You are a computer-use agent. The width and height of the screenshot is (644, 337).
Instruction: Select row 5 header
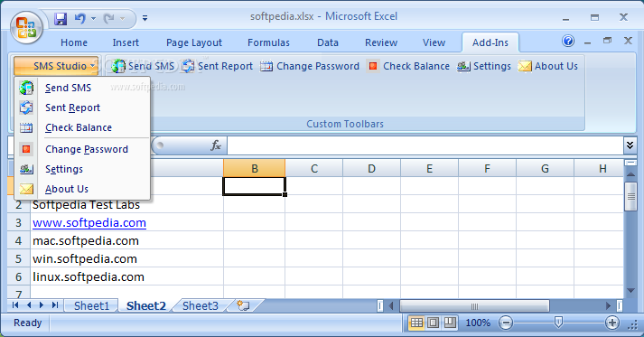pyautogui.click(x=18, y=258)
